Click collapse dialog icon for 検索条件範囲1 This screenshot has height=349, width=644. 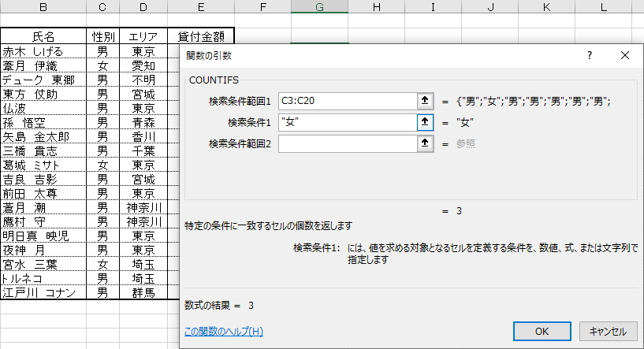pyautogui.click(x=425, y=101)
